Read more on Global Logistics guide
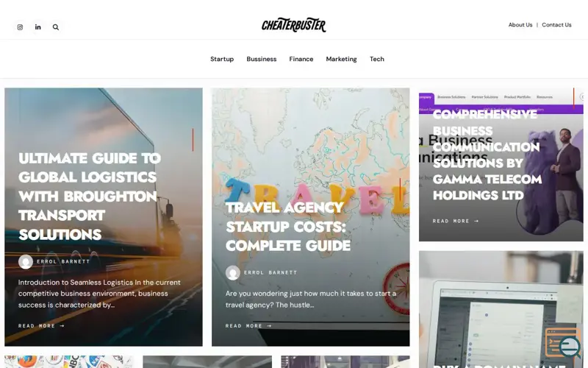 pos(41,325)
